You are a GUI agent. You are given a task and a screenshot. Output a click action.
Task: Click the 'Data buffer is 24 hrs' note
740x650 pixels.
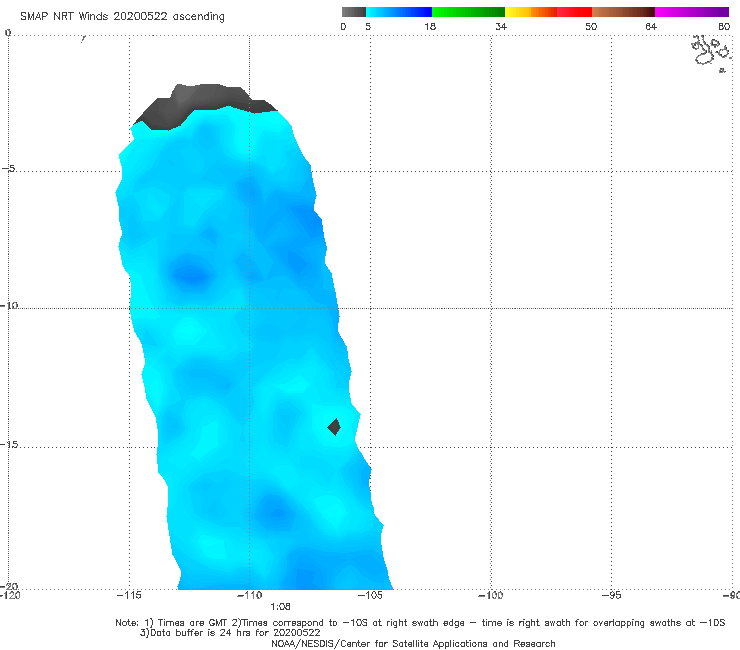point(230,633)
